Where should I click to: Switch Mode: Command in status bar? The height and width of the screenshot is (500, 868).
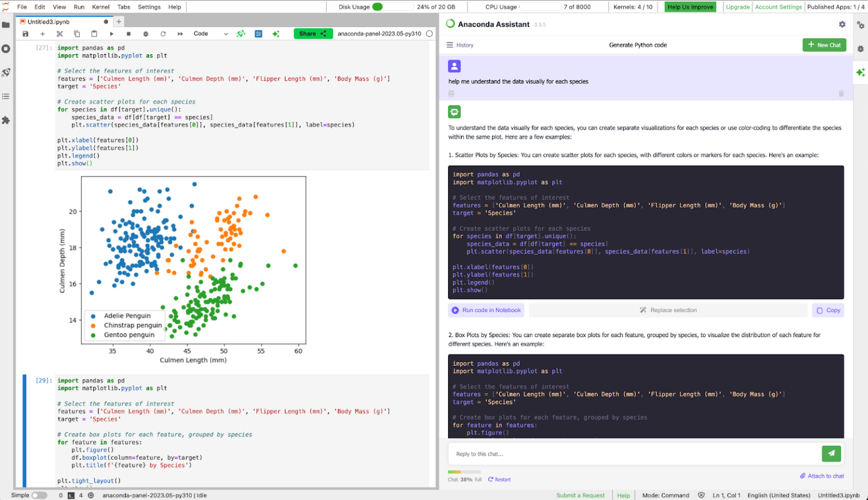click(x=666, y=495)
